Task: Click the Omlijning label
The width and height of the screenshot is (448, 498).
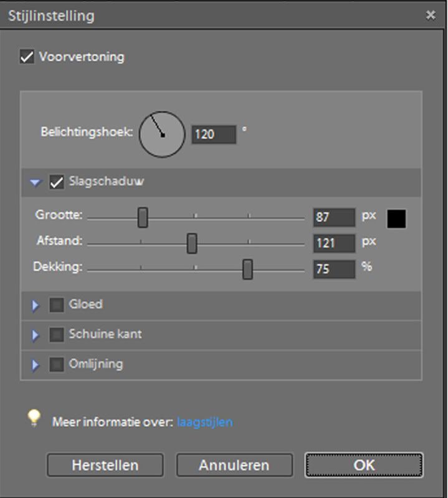Action: point(96,364)
